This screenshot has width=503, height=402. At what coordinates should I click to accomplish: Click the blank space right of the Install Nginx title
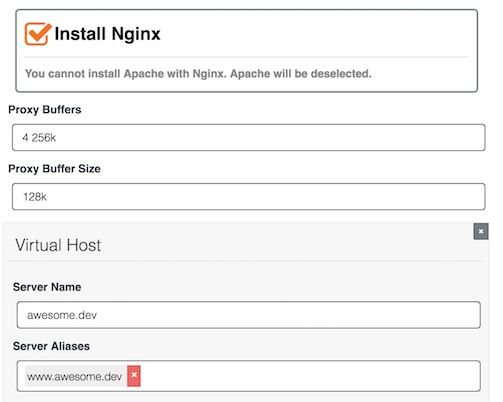(x=313, y=34)
